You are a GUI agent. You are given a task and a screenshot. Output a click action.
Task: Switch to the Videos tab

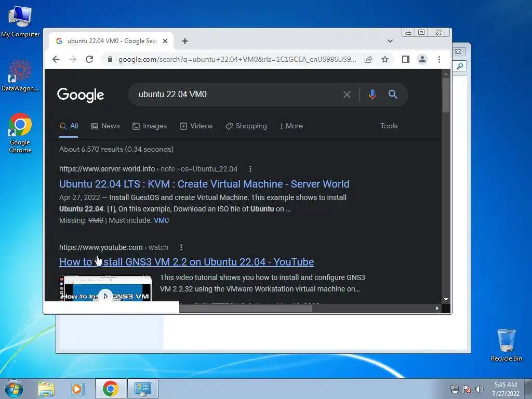(196, 126)
